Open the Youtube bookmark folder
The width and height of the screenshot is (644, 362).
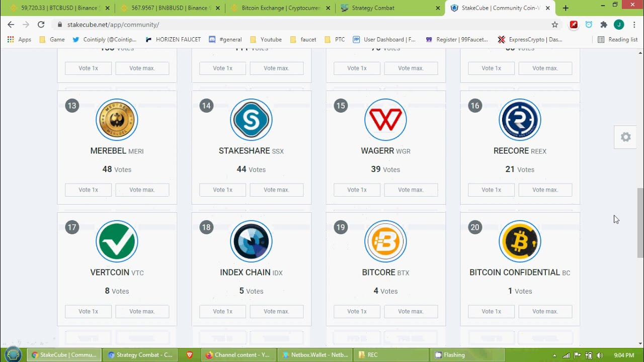click(266, 40)
